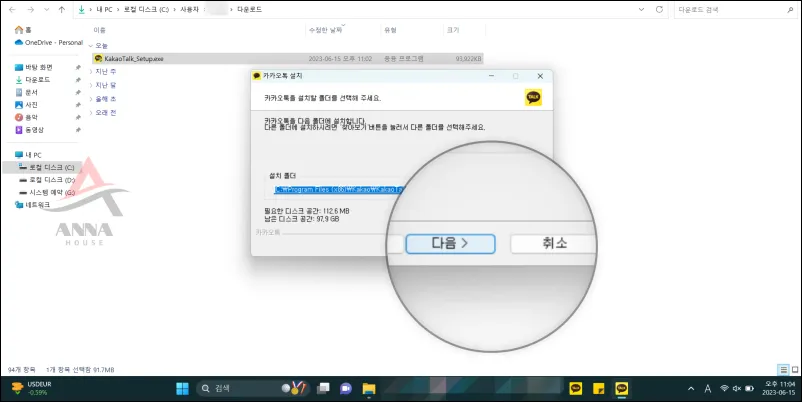This screenshot has height=402, width=802.
Task: Click the 취소 button in the installer
Action: tap(553, 243)
